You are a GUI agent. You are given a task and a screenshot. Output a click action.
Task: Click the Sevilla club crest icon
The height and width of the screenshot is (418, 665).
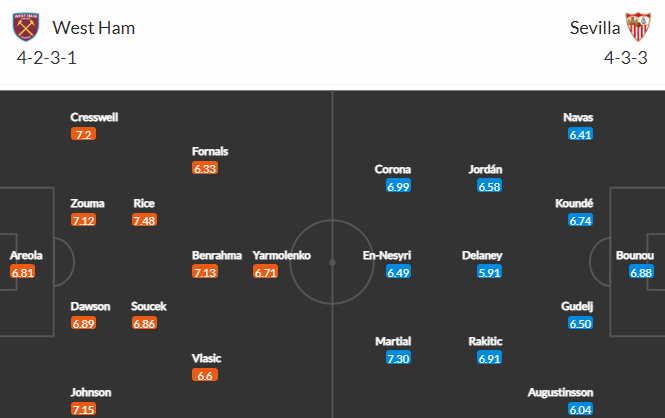(x=638, y=27)
